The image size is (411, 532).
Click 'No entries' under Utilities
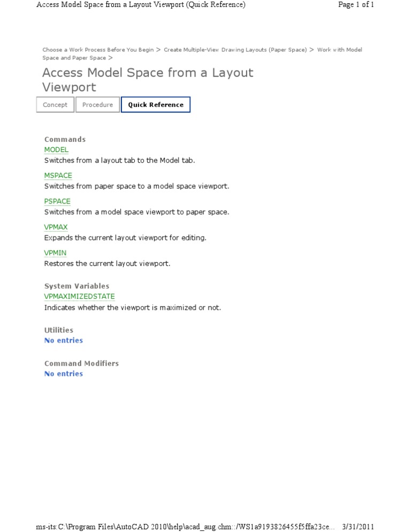(63, 340)
